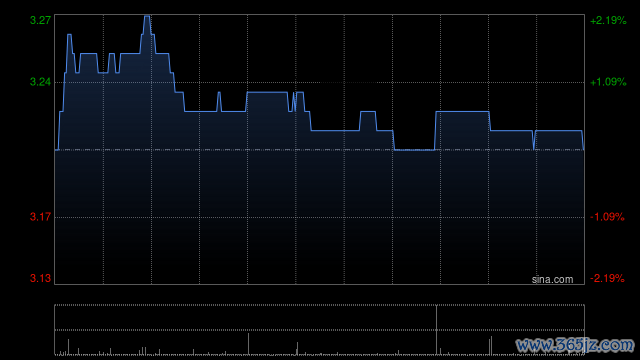640x360 pixels.
Task: Click the 3.13 bottom price label
Action: click(40, 278)
